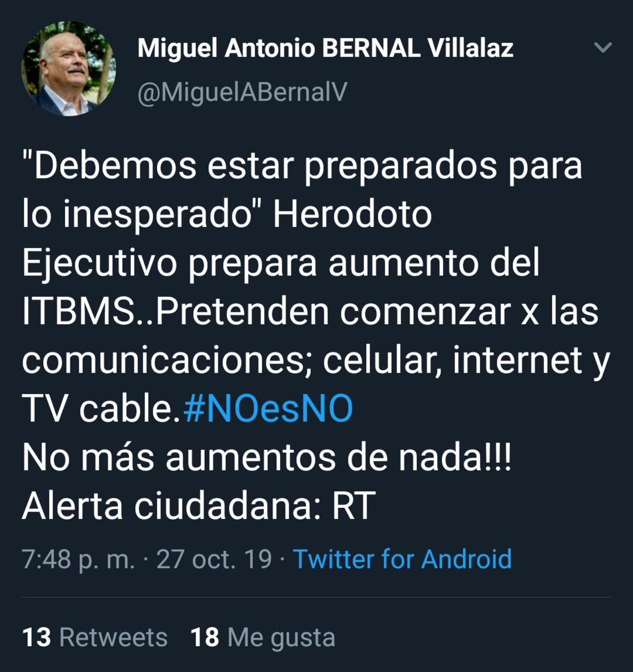Open the Twitter for Android source link

[402, 559]
